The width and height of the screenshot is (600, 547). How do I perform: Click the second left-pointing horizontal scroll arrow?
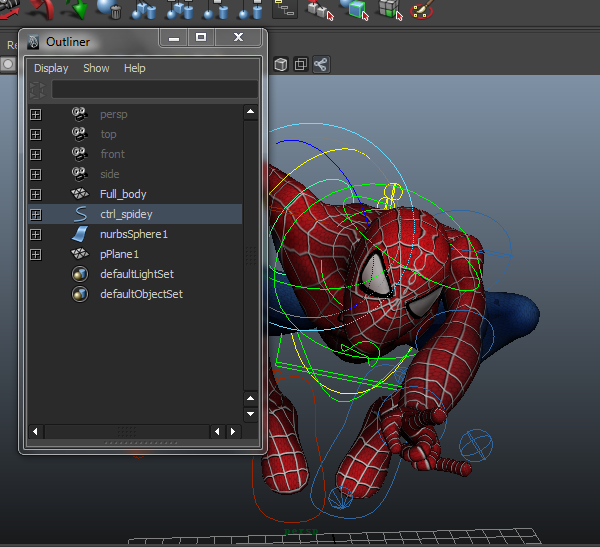pos(217,431)
